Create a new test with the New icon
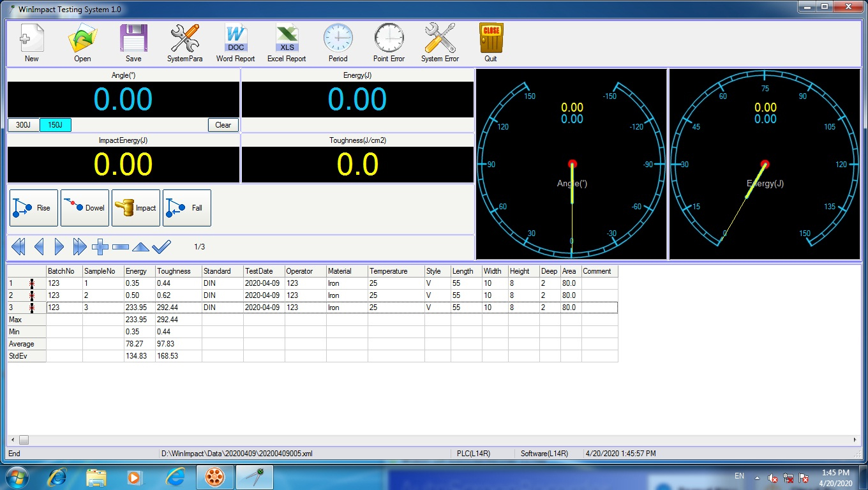The image size is (868, 490). [x=31, y=42]
